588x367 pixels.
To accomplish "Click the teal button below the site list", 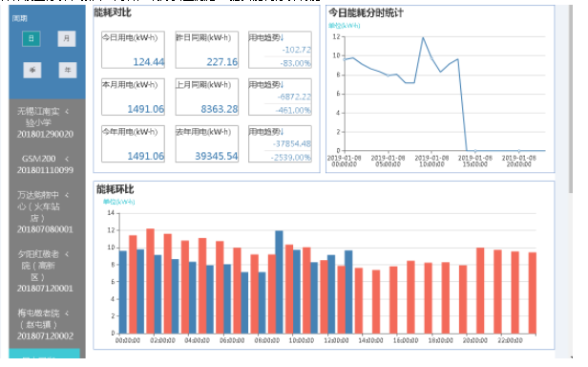I will [44, 354].
